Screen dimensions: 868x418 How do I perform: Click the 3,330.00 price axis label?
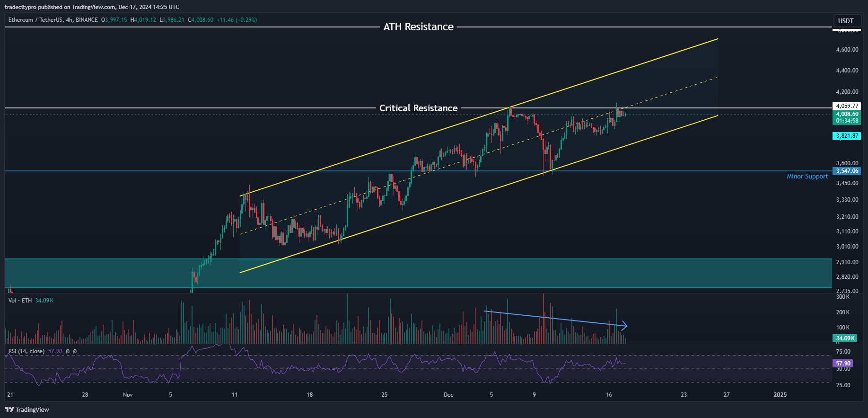(x=847, y=200)
